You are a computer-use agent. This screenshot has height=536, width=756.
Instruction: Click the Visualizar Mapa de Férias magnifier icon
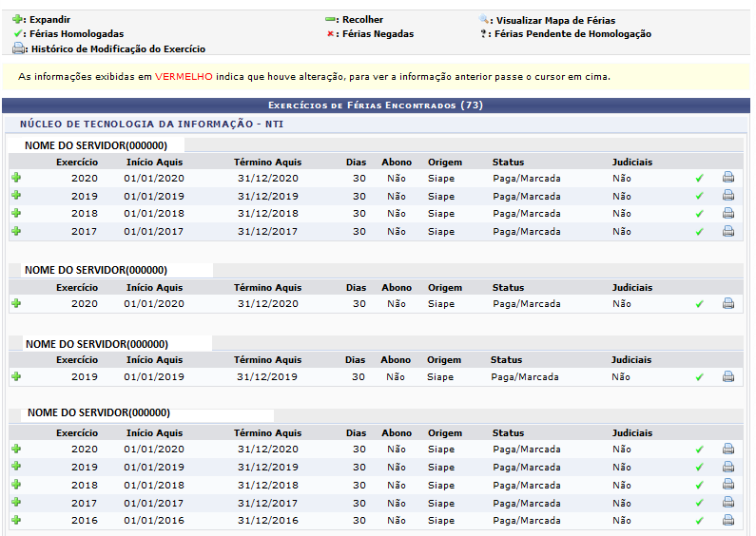click(x=485, y=19)
